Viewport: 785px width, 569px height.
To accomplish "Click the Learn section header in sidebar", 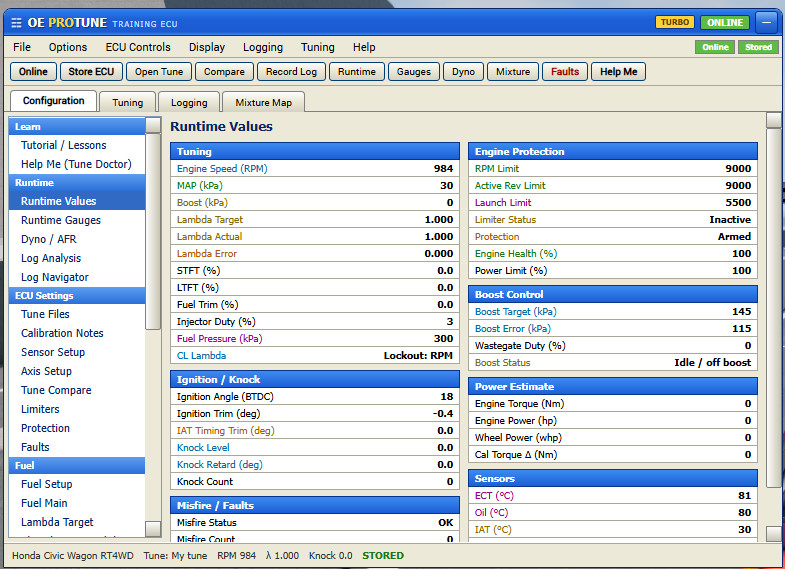I will tap(77, 127).
